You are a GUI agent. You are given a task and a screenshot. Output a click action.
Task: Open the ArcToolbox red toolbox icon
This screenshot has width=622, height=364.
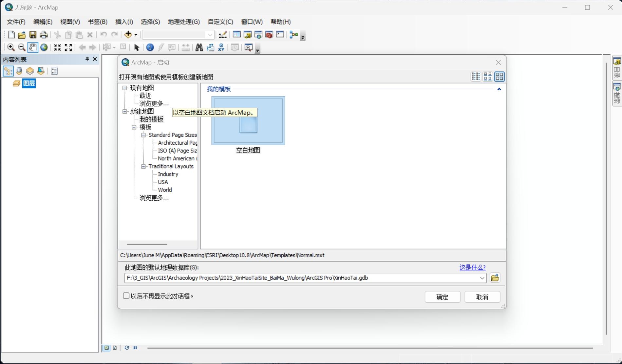(x=269, y=34)
